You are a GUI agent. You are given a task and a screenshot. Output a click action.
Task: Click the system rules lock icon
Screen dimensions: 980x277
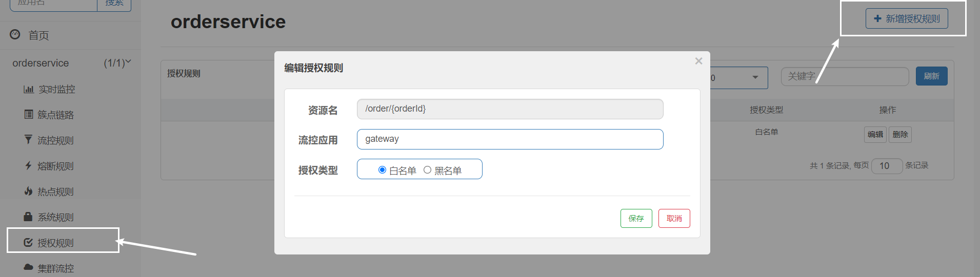[28, 217]
